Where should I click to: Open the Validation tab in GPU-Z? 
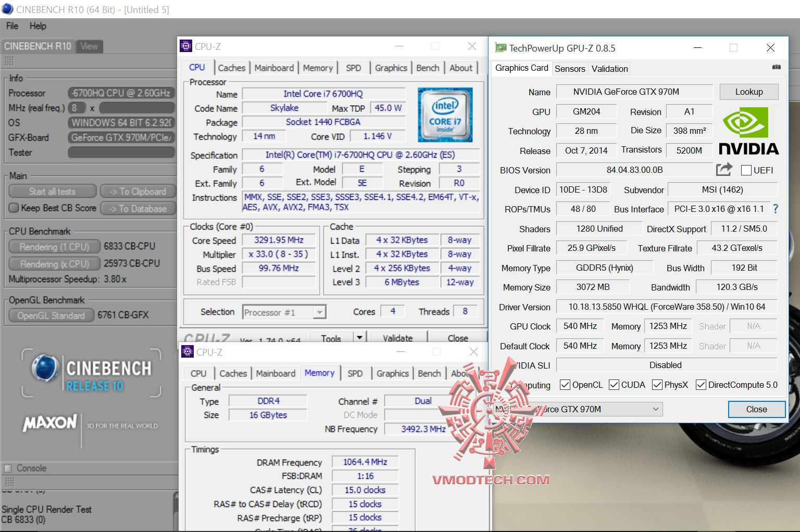tap(609, 69)
